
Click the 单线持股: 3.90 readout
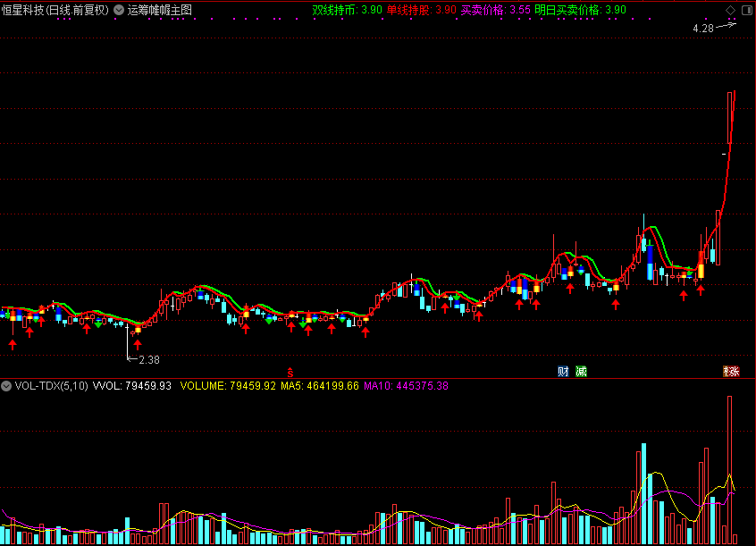422,10
